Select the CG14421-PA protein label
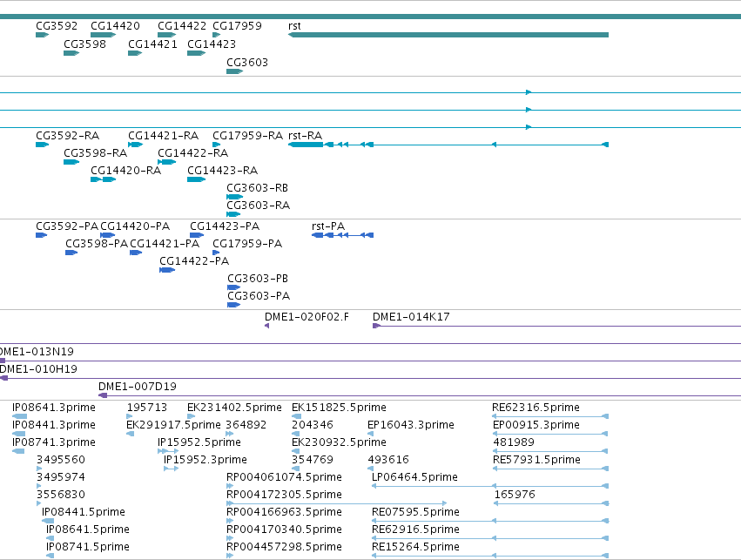Screen dimensions: 741x560 click(x=165, y=244)
